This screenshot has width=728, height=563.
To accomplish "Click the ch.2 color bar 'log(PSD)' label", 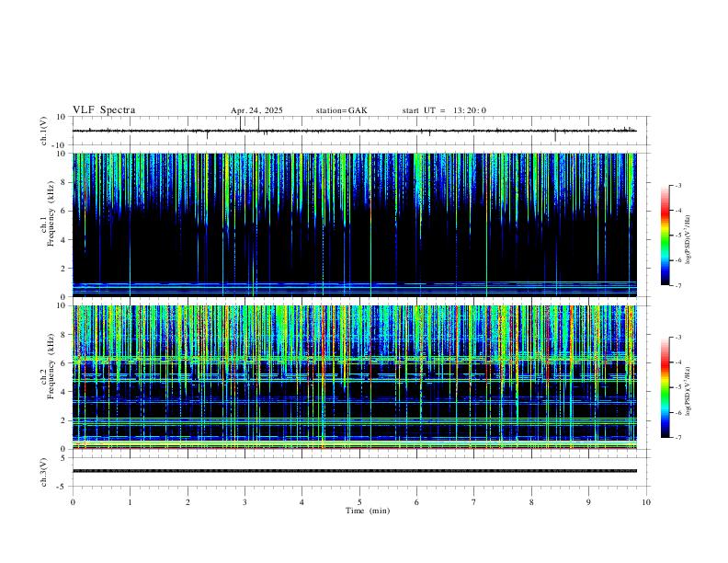I will pyautogui.click(x=688, y=391).
